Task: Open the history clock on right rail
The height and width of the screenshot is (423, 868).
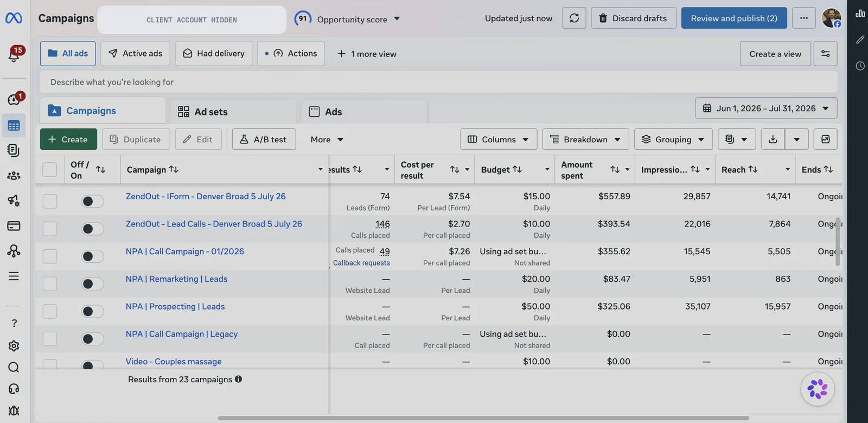Action: 860,66
